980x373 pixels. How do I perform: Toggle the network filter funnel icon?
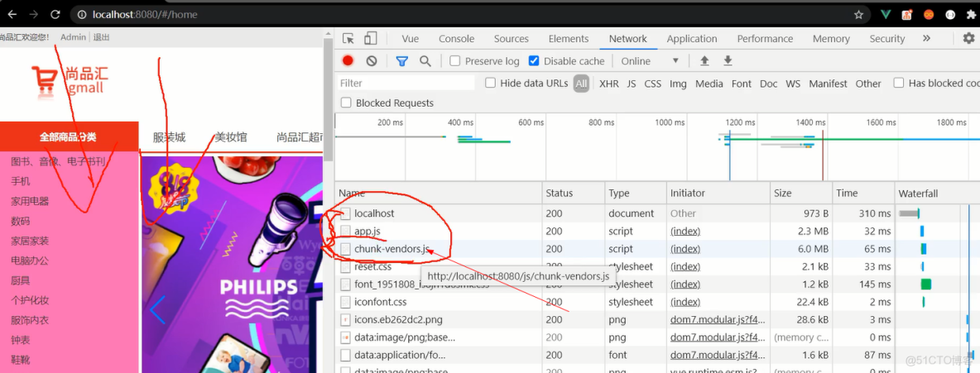pos(402,61)
